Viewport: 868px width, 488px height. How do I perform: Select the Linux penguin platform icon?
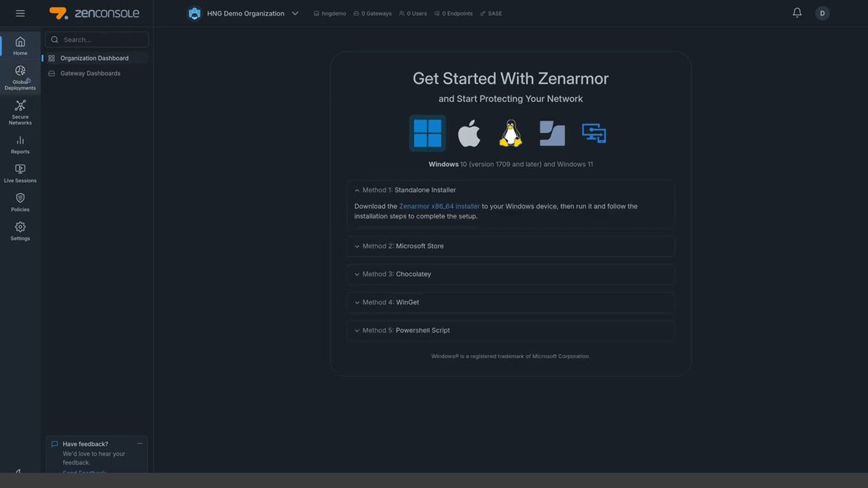click(x=511, y=133)
